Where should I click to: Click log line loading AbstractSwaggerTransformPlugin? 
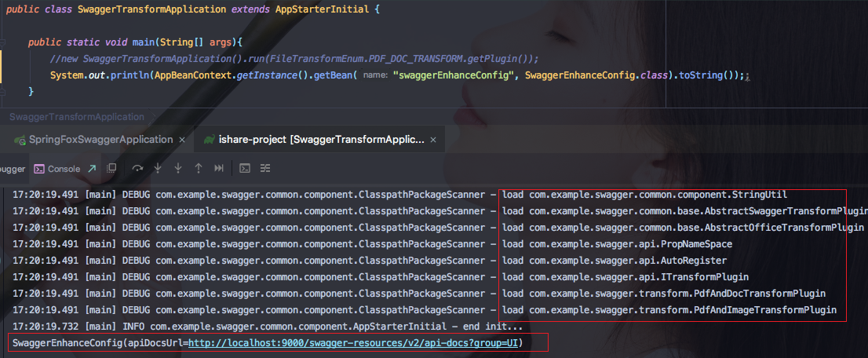click(439, 211)
